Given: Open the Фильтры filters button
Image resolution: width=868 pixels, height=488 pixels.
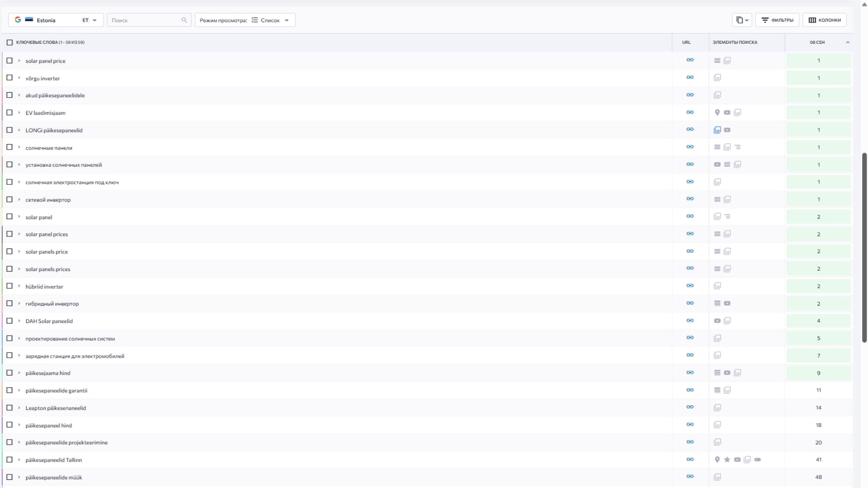Looking at the screenshot, I should coord(777,20).
